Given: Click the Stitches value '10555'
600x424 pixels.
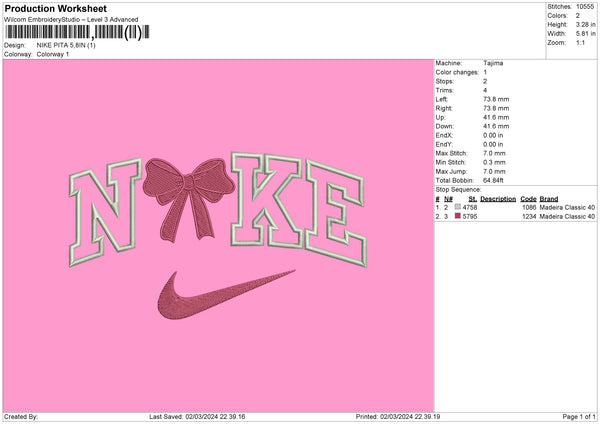Looking at the screenshot, I should point(585,7).
